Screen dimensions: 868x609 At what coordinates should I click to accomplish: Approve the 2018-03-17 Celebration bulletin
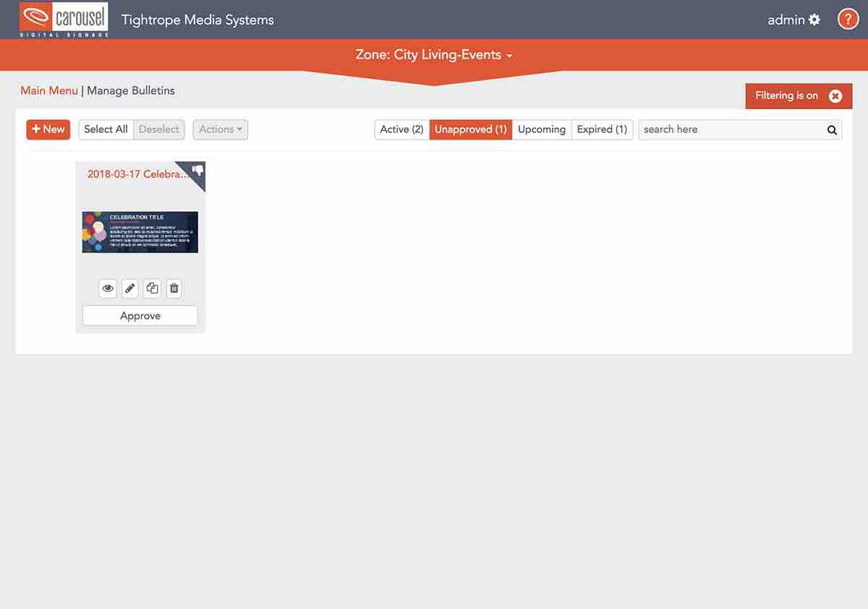(x=140, y=315)
